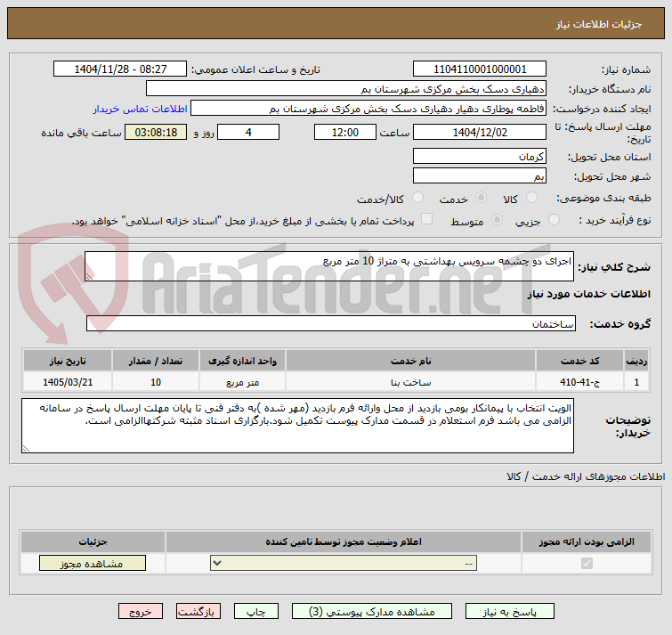The image size is (672, 635).
Task: Click the استان محل تحویل field کرمان
Action: 480,156
